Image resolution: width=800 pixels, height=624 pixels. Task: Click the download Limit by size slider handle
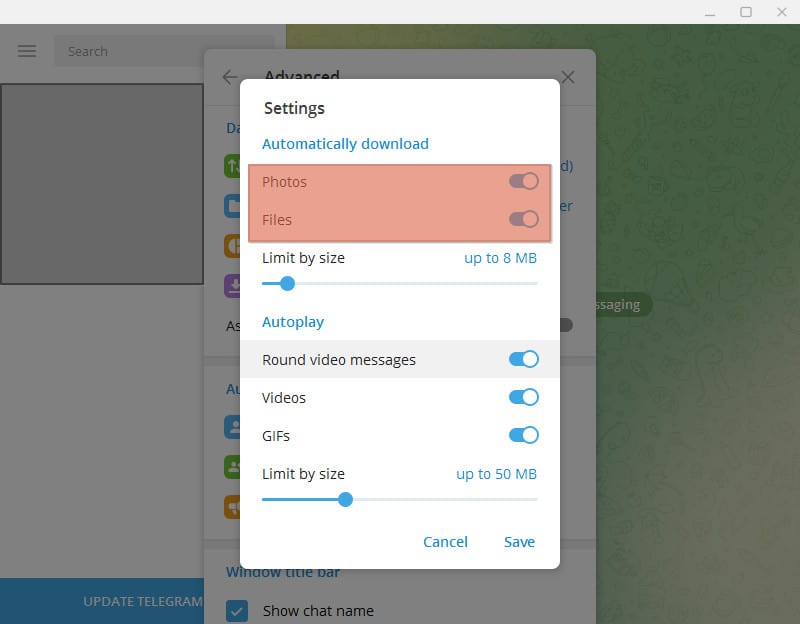click(x=288, y=283)
